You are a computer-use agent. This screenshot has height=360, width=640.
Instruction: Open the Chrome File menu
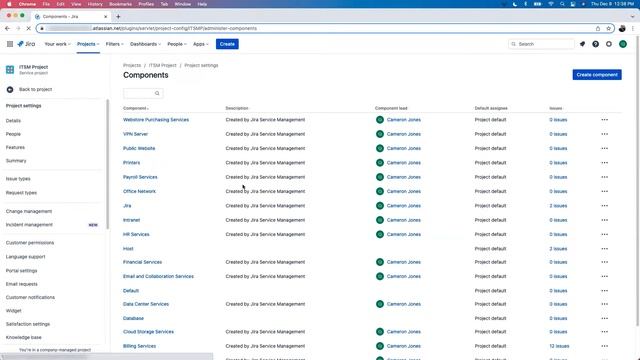pos(46,4)
